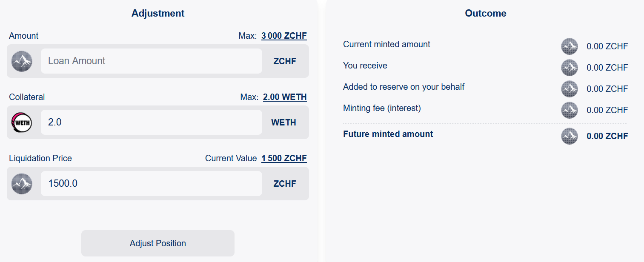The image size is (644, 262).
Task: Click the WETH token icon
Action: coord(22,122)
